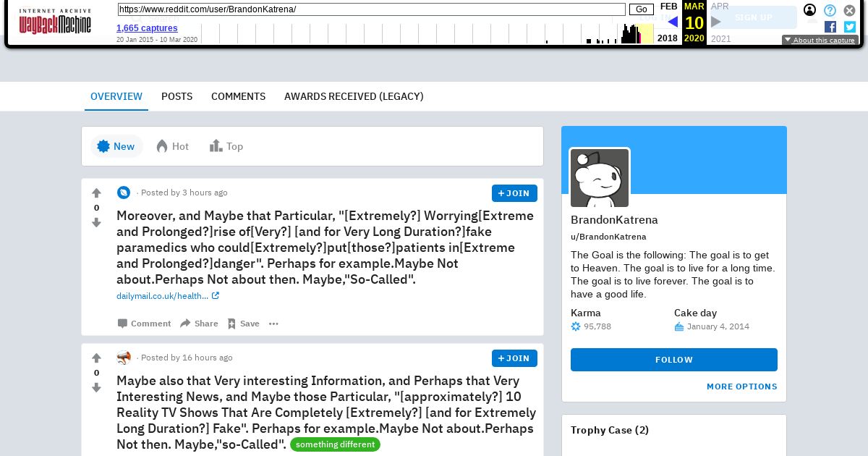
Task: Share the first post
Action: tap(199, 324)
